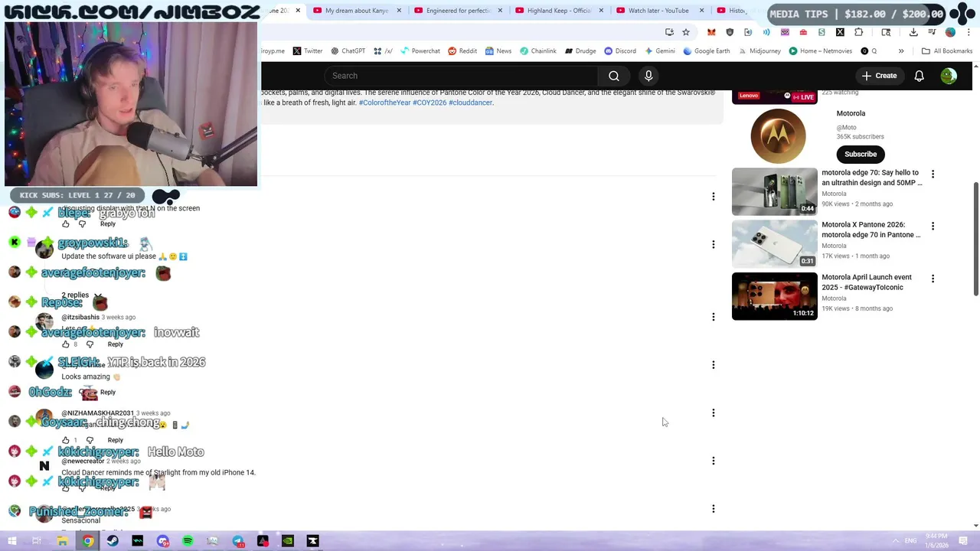Open Windows Start menu
Screen dimensions: 980x551
pyautogui.click(x=11, y=541)
